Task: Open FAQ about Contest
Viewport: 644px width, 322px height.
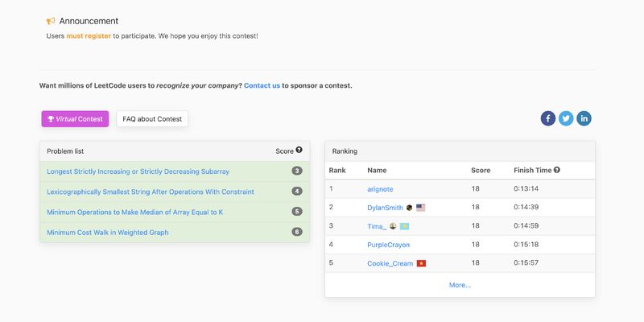Action: (x=152, y=118)
